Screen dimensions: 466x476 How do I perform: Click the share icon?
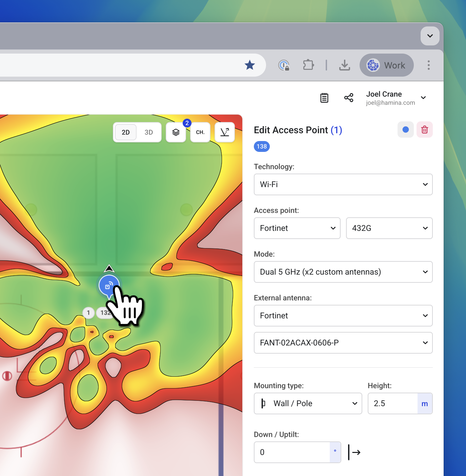tap(349, 98)
